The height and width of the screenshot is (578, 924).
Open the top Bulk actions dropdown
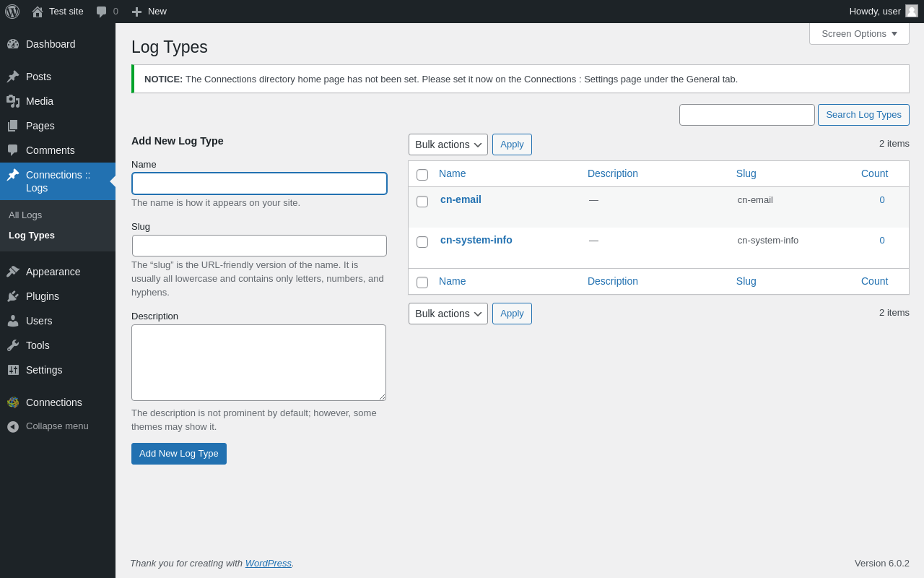(x=448, y=144)
